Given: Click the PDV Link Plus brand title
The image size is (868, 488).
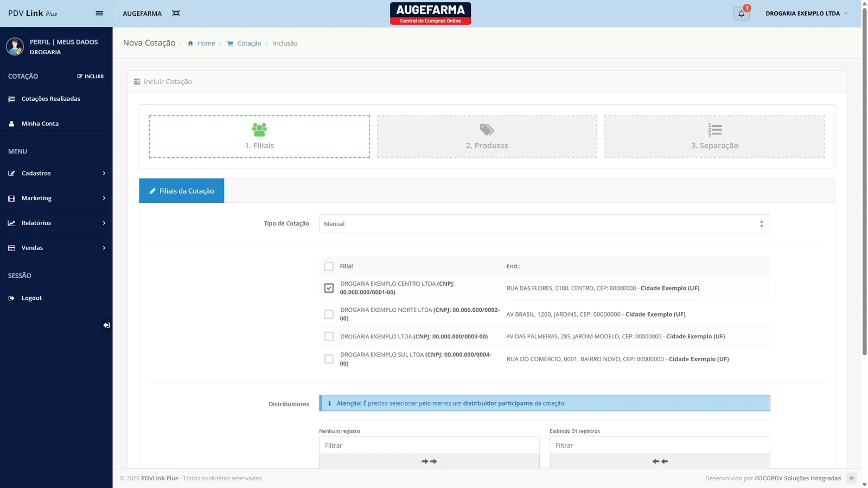Looking at the screenshot, I should click(33, 13).
